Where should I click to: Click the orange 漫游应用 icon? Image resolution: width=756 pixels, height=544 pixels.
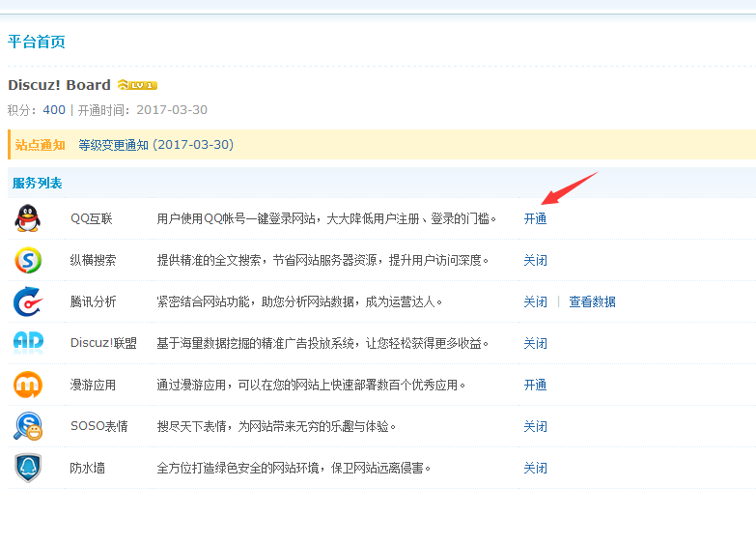[27, 385]
